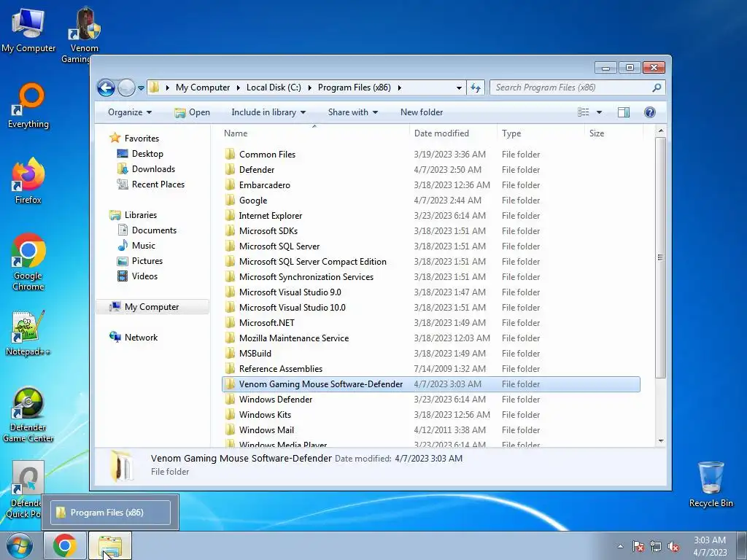The image size is (747, 560).
Task: Click the file list vertical scrollbar thumb
Action: (x=661, y=257)
